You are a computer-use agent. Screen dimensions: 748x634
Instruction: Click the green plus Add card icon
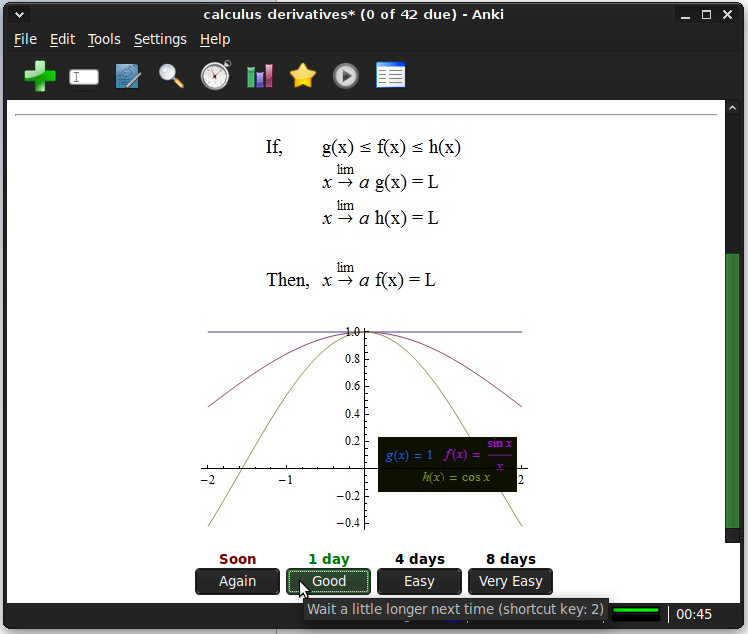(x=40, y=76)
